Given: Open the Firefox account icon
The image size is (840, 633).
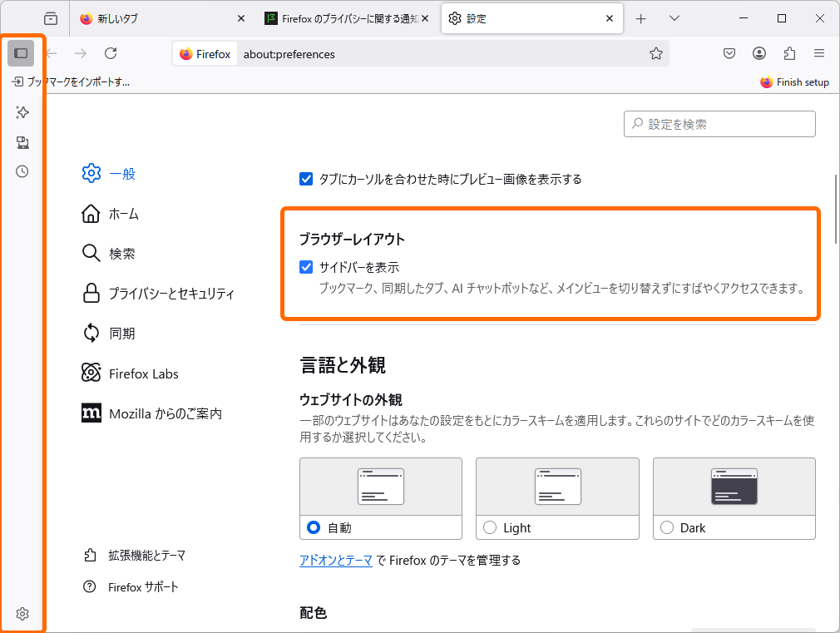Looking at the screenshot, I should [x=759, y=53].
